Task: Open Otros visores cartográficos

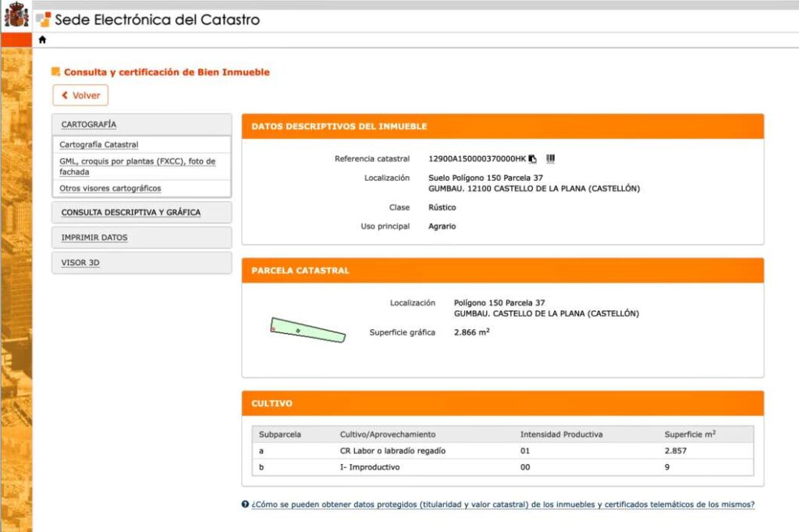Action: 110,189
